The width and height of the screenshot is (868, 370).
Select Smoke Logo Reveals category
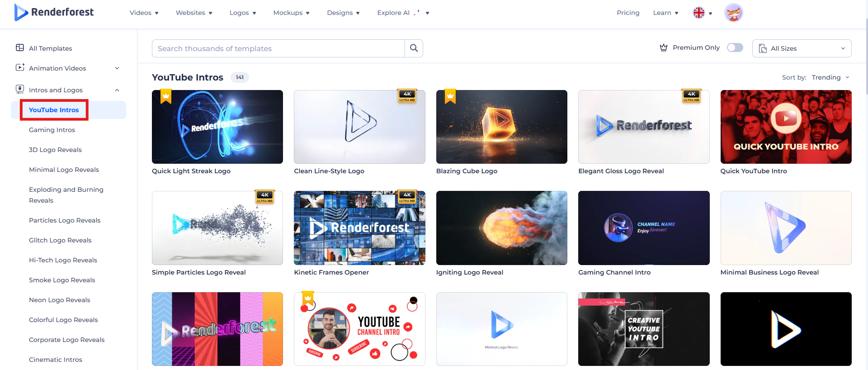(62, 280)
